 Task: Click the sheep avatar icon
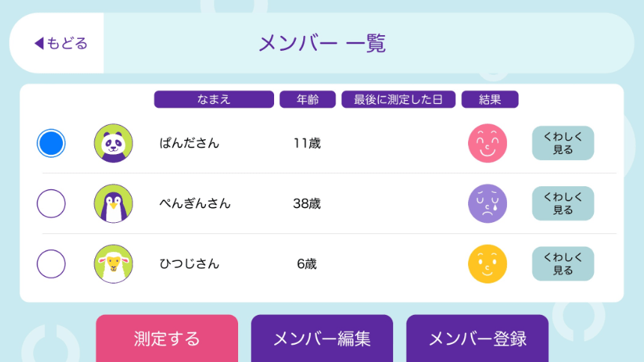[113, 264]
